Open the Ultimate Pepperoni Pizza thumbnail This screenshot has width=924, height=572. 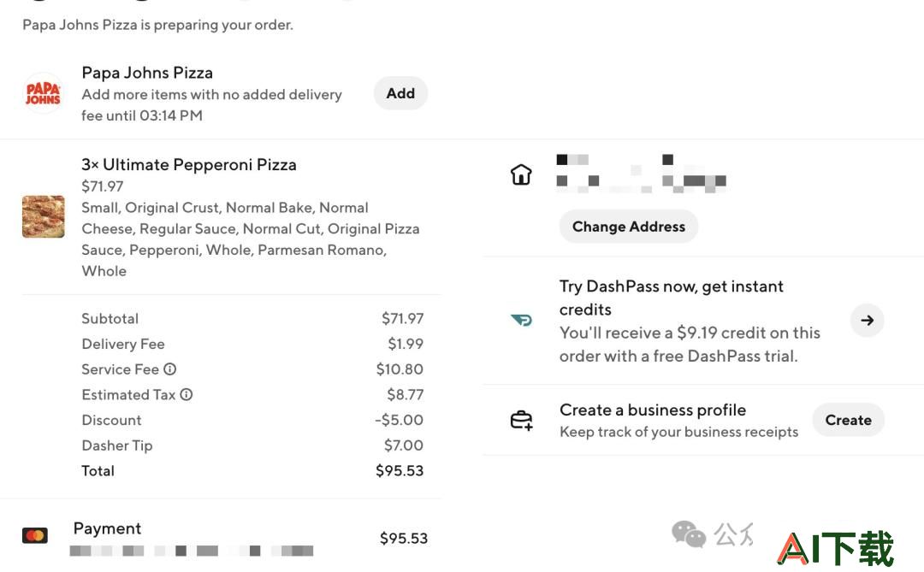43,217
